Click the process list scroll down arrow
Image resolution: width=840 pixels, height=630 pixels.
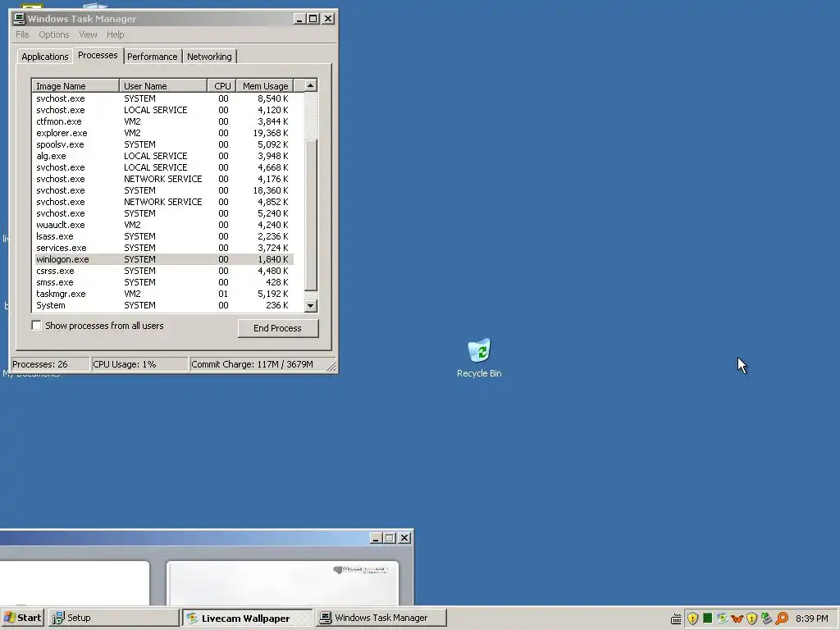311,306
